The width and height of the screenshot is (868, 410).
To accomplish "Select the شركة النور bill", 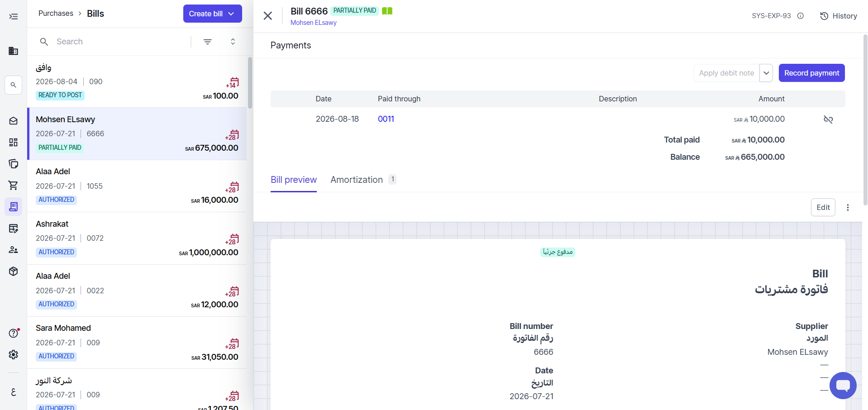I will coord(137,390).
